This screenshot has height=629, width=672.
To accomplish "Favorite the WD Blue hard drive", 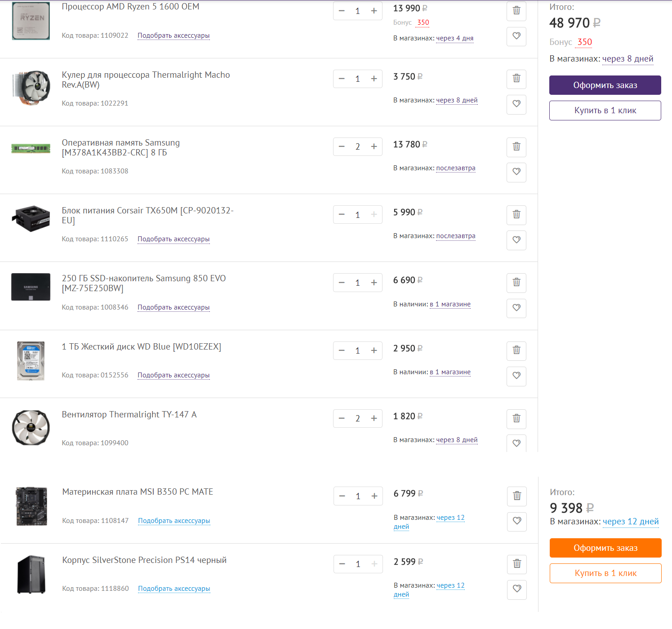I will pyautogui.click(x=516, y=376).
